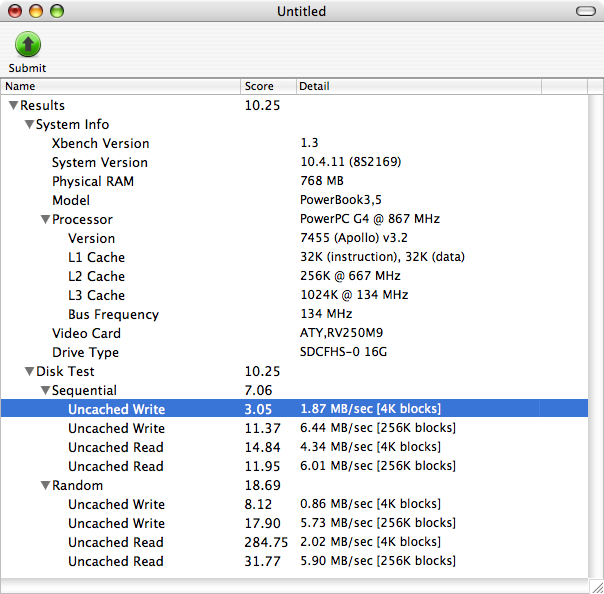Collapse the Sequential disclosure triangle

[x=45, y=390]
